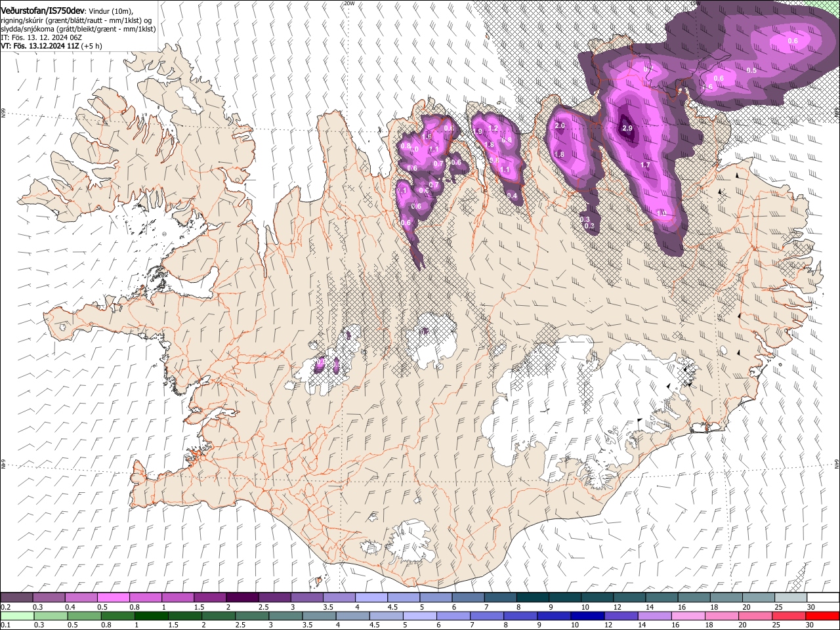Select light pink swatch between 16 and 18
Screen dimensions: 840x630
[687, 616]
